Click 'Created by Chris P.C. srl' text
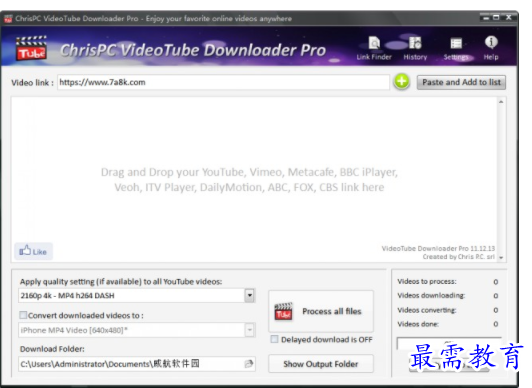The height and width of the screenshot is (388, 532). (459, 257)
